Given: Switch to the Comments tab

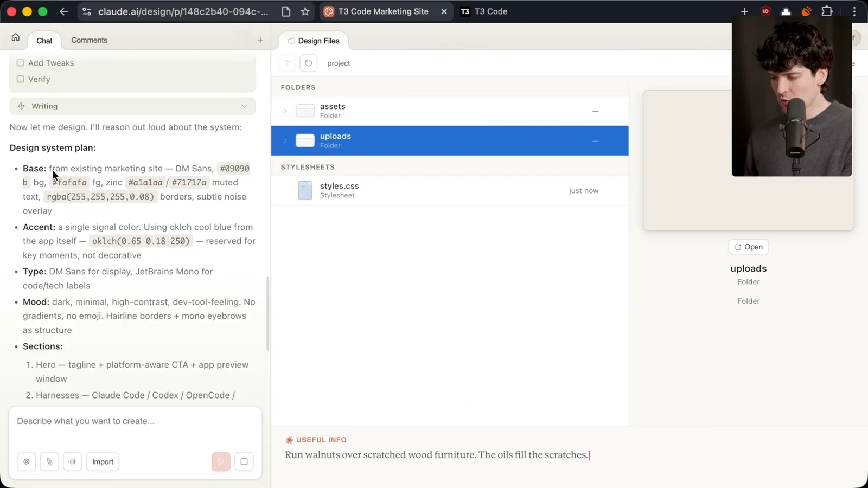Looking at the screenshot, I should pos(89,40).
